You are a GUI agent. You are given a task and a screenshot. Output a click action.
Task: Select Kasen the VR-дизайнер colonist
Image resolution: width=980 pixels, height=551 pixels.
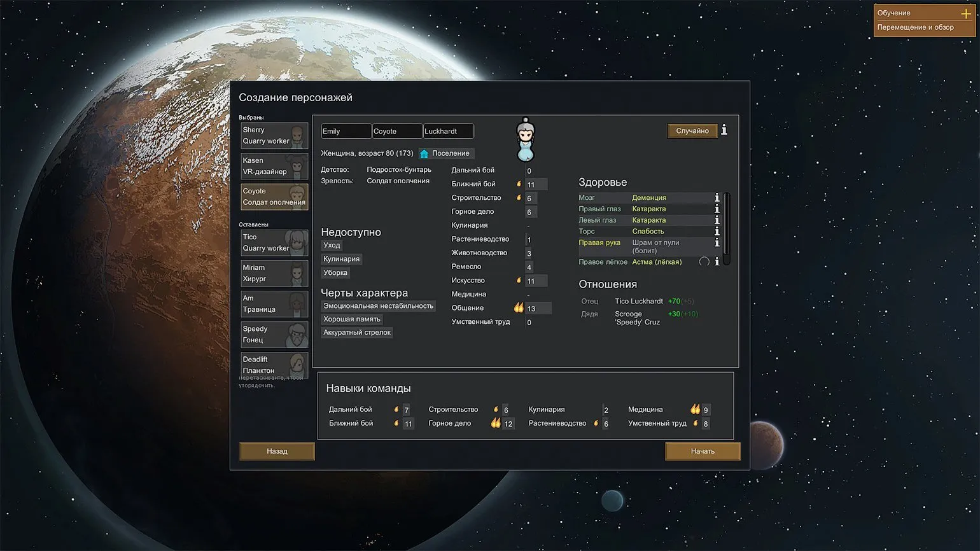point(274,166)
